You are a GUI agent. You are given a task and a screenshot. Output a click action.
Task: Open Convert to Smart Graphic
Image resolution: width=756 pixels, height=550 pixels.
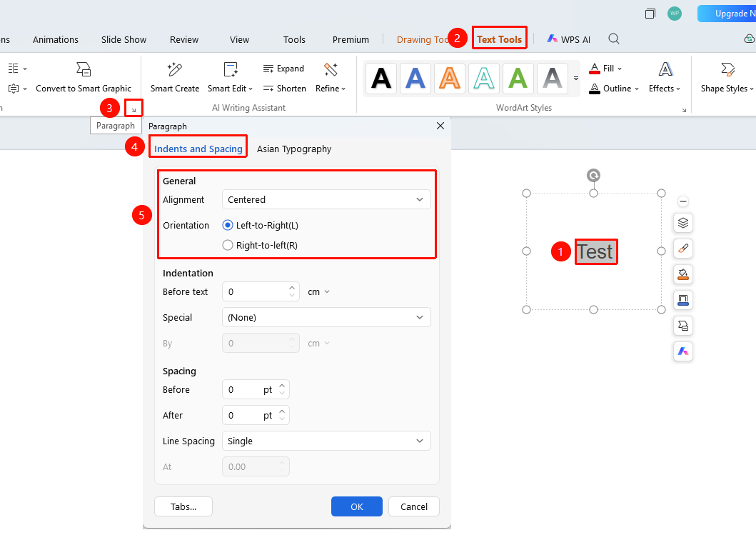[84, 78]
